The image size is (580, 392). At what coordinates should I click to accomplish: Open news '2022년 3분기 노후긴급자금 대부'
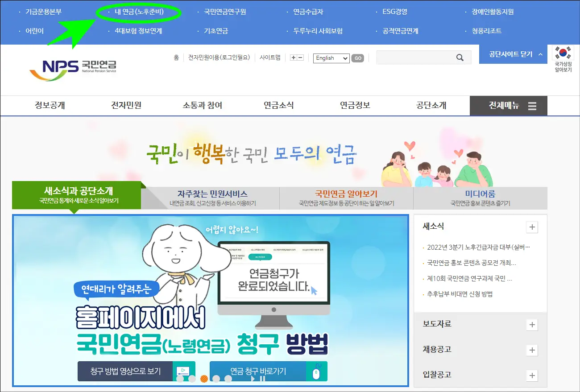click(x=478, y=247)
